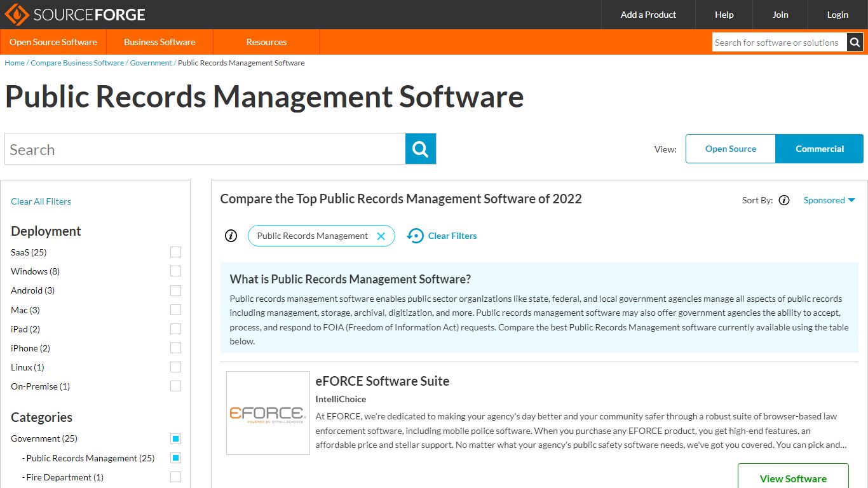Click the IntelliChoice vendor name

341,399
